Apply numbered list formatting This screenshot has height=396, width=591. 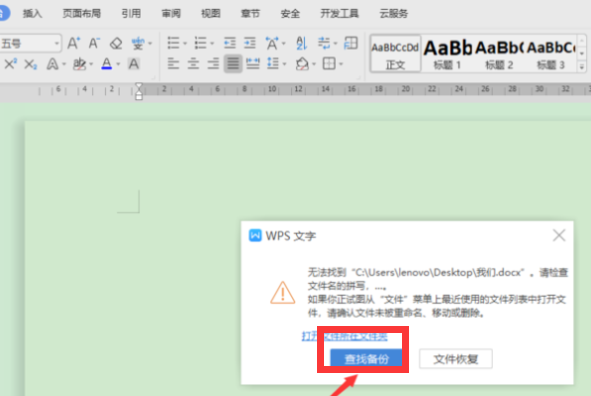pos(201,43)
